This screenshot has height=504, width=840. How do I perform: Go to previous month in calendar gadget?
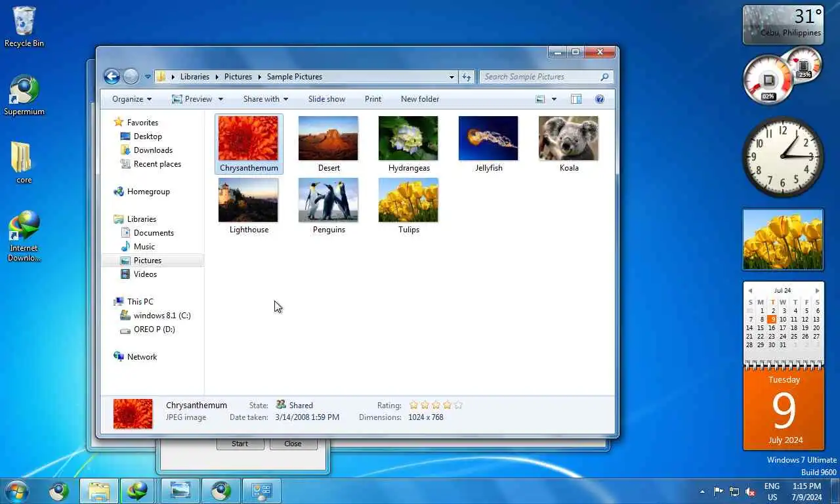750,290
